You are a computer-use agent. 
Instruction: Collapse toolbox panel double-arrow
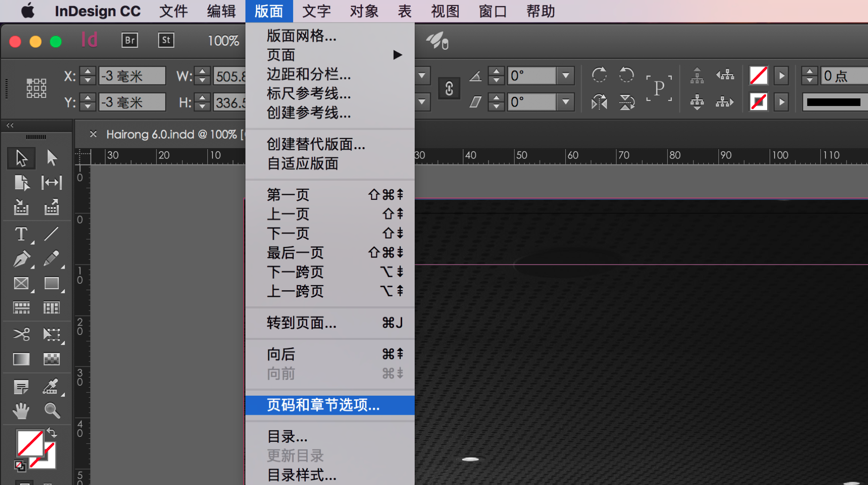coord(10,125)
